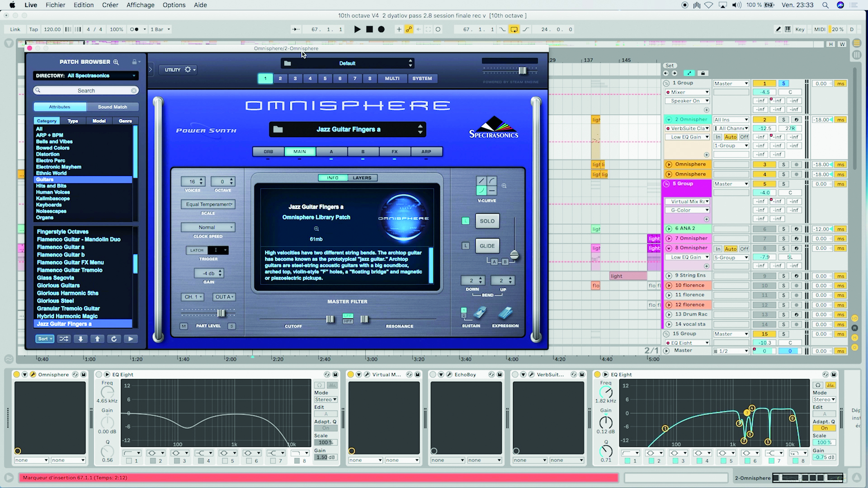Toggle the MIDI map mode switch

click(x=820, y=29)
